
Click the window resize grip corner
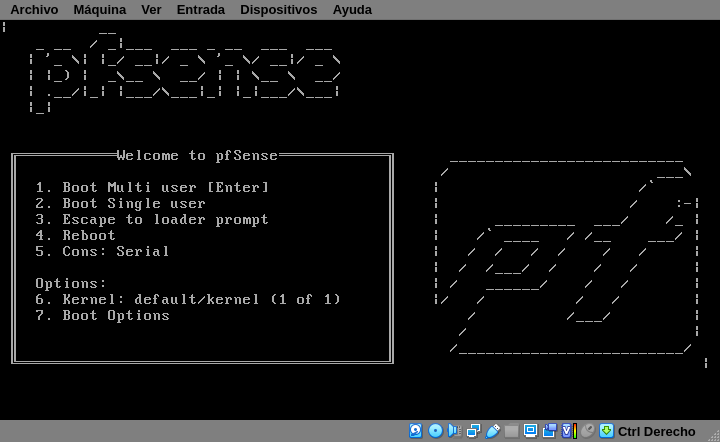click(714, 436)
